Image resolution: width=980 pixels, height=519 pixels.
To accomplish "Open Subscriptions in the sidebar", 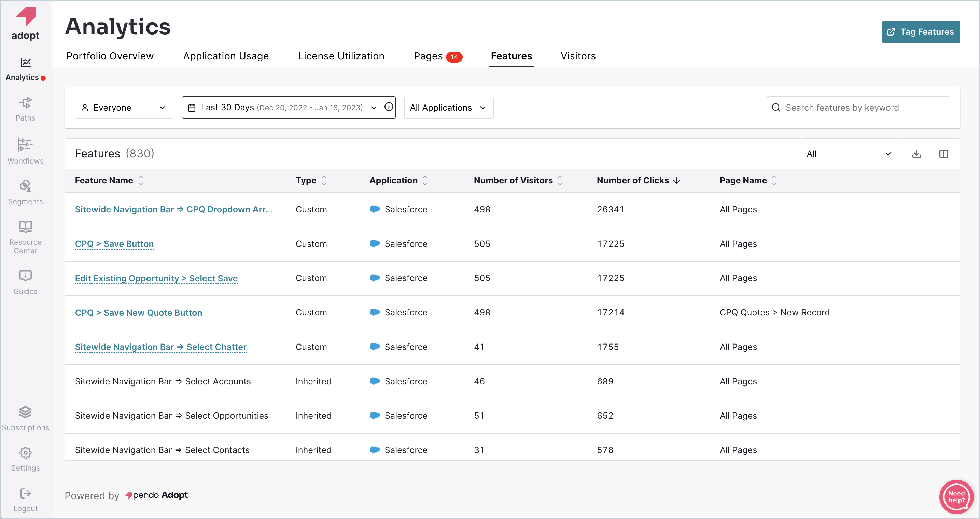I will (x=26, y=419).
